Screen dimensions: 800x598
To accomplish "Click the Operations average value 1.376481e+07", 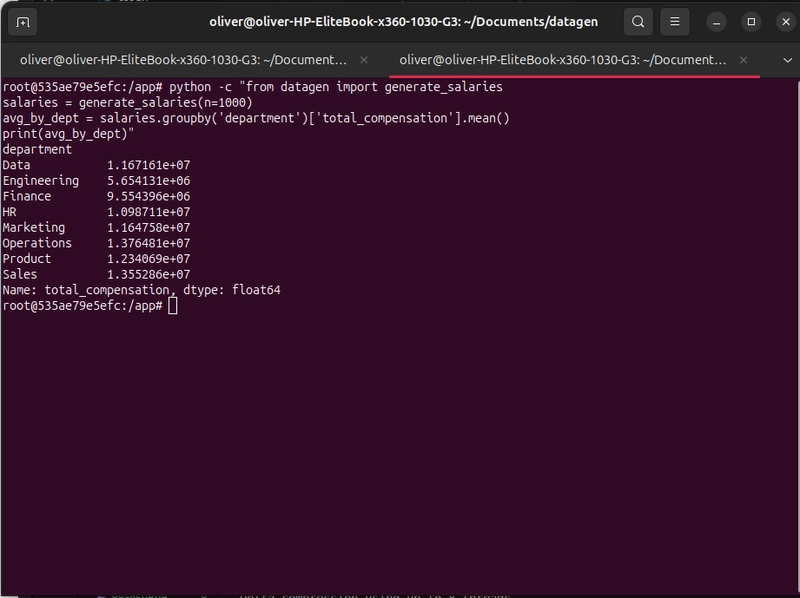I will pyautogui.click(x=148, y=243).
